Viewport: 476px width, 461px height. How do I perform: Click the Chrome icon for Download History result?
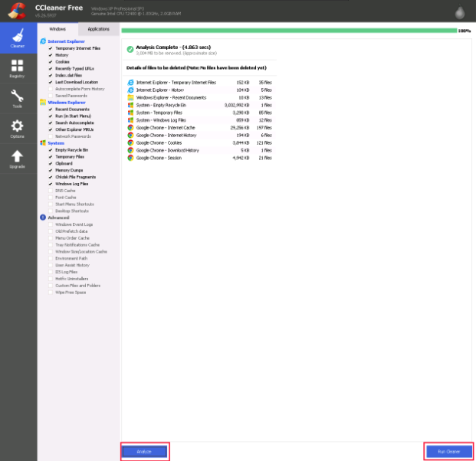130,150
